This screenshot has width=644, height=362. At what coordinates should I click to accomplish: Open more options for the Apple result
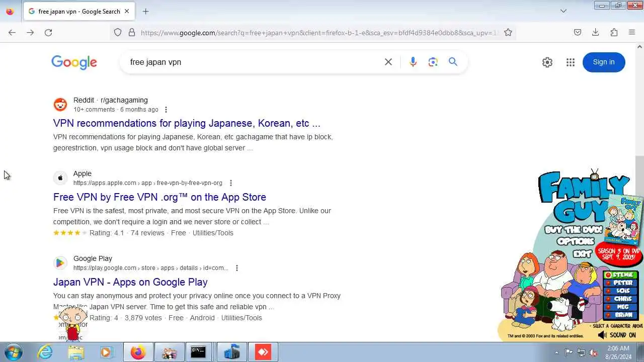[x=231, y=183]
